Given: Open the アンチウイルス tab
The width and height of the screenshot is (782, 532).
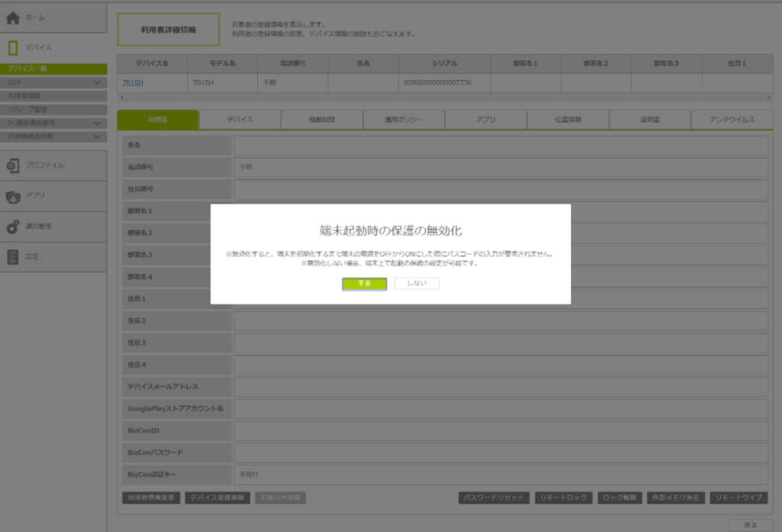Looking at the screenshot, I should [731, 120].
